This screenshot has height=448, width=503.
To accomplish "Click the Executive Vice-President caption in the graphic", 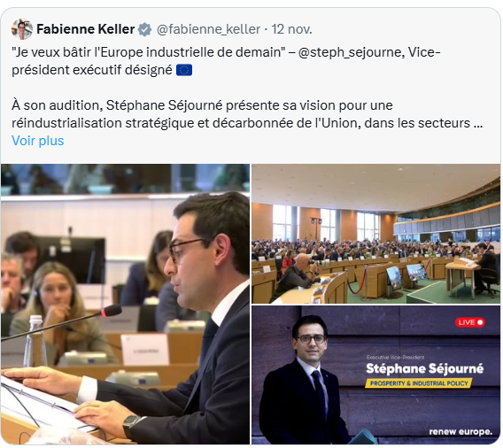I will [x=395, y=357].
